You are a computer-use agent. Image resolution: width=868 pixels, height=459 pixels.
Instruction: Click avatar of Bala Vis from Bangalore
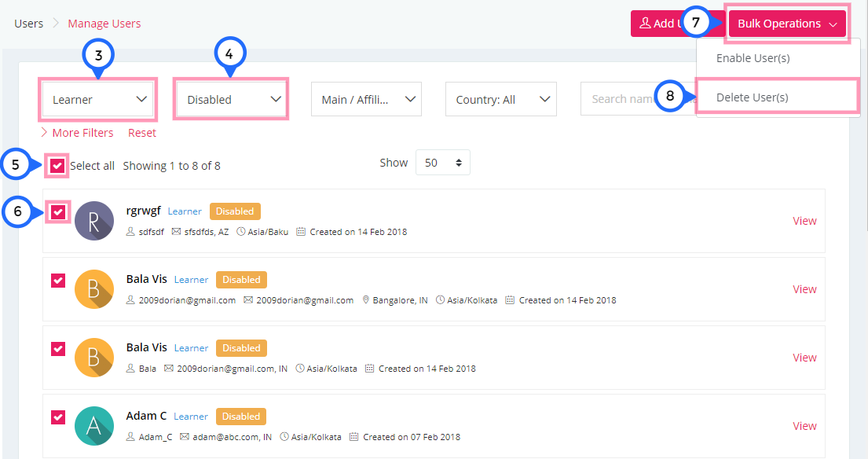tap(94, 289)
